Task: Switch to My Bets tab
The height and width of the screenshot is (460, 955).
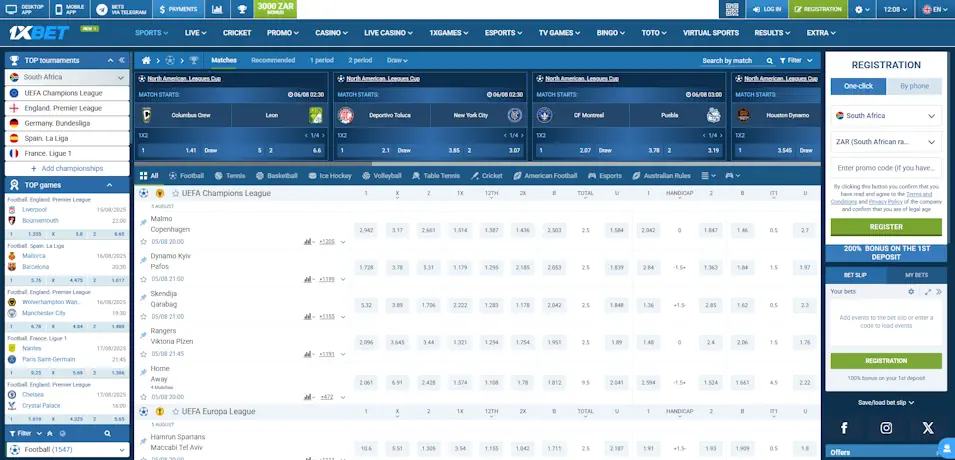Action: pyautogui.click(x=917, y=275)
